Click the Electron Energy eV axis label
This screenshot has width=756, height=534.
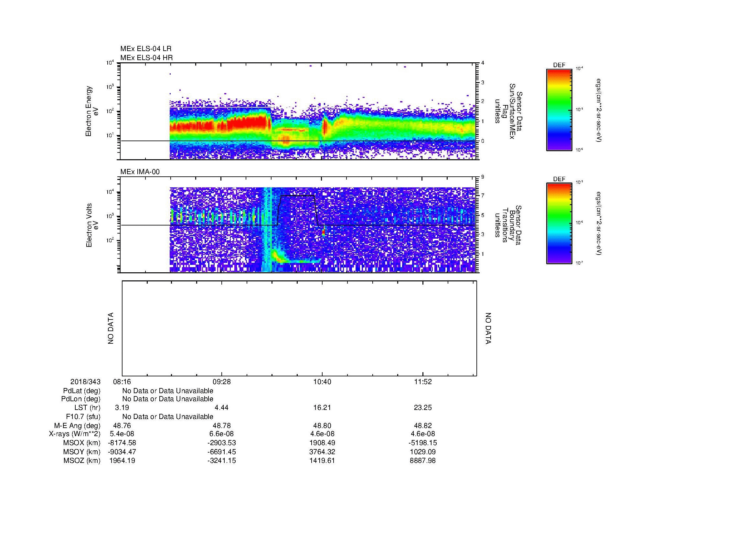[x=92, y=111]
